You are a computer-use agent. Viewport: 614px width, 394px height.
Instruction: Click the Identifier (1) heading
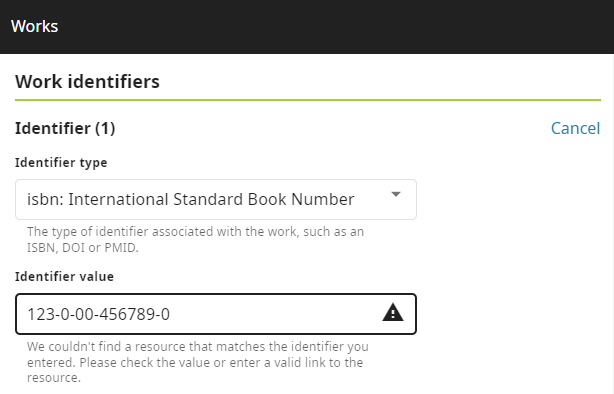pyautogui.click(x=65, y=128)
